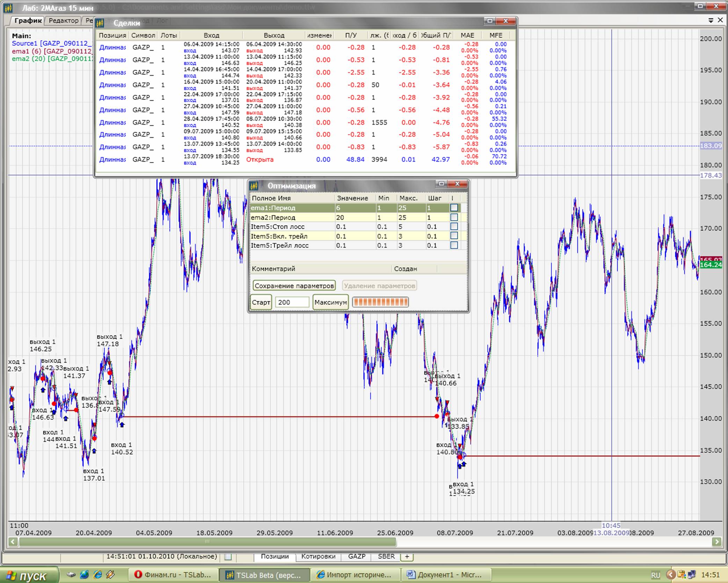
Task: Open Максимум criterion dropdown
Action: [330, 302]
